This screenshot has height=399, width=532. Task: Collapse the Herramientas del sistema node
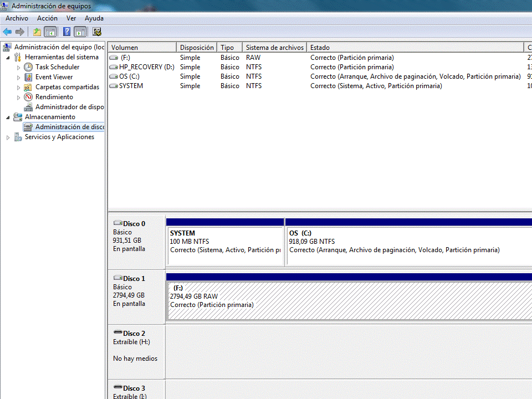click(x=8, y=57)
